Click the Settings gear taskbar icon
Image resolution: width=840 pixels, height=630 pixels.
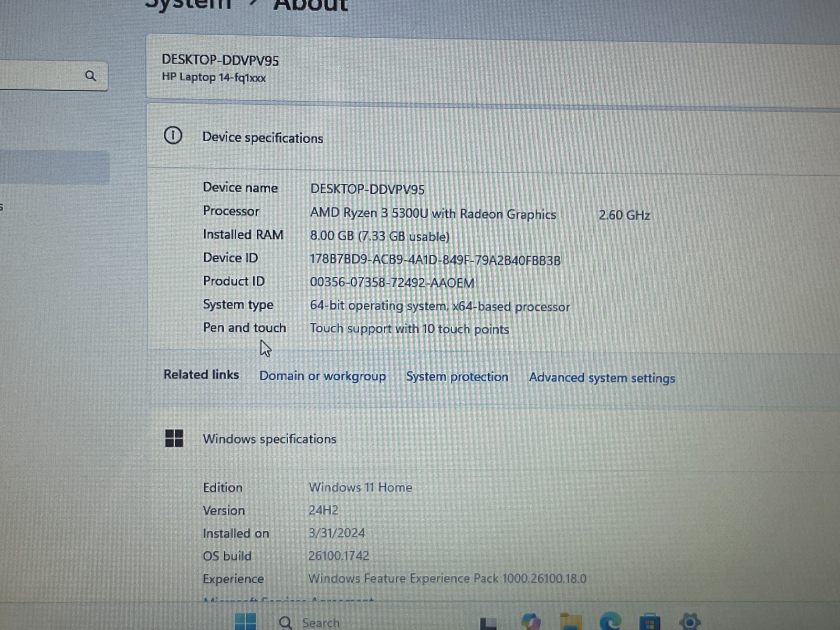click(x=690, y=622)
